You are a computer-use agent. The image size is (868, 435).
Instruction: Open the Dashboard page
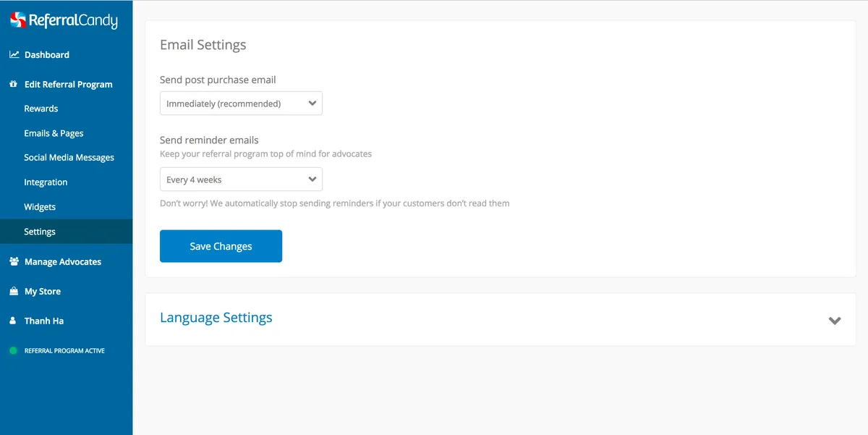47,55
